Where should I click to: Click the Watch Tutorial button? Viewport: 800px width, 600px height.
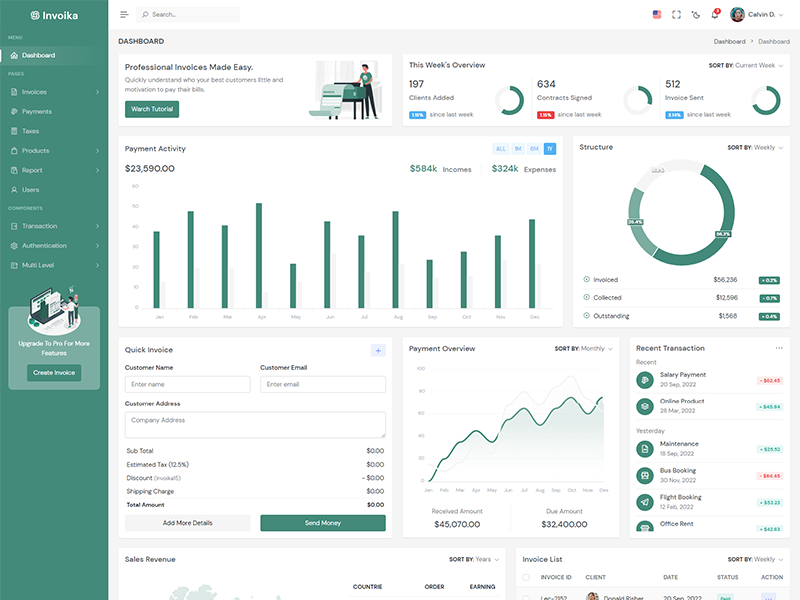(x=152, y=109)
